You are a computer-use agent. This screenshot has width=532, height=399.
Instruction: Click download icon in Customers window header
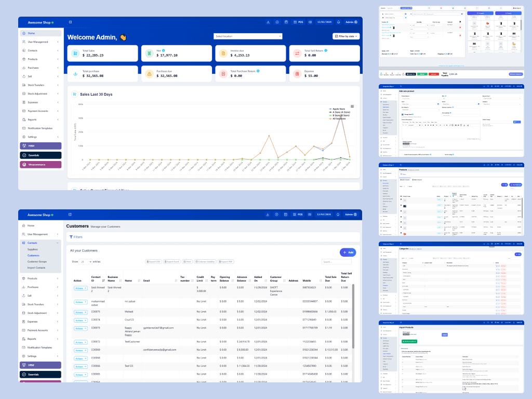click(x=268, y=215)
